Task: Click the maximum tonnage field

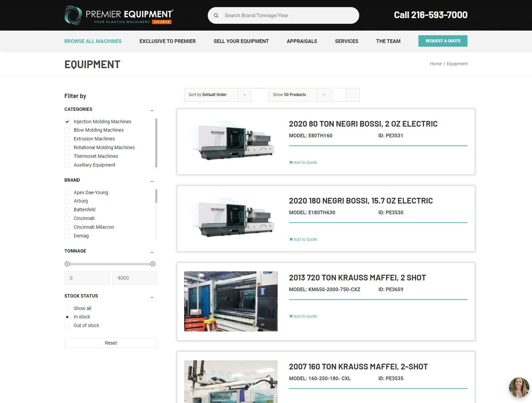Action: point(135,278)
